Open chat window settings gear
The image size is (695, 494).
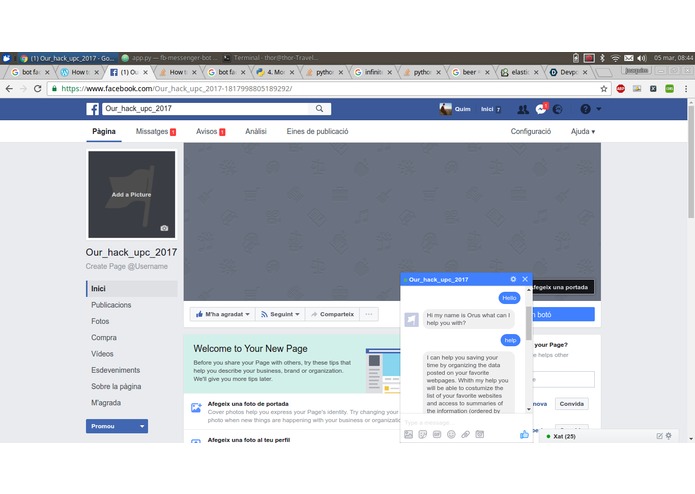513,279
